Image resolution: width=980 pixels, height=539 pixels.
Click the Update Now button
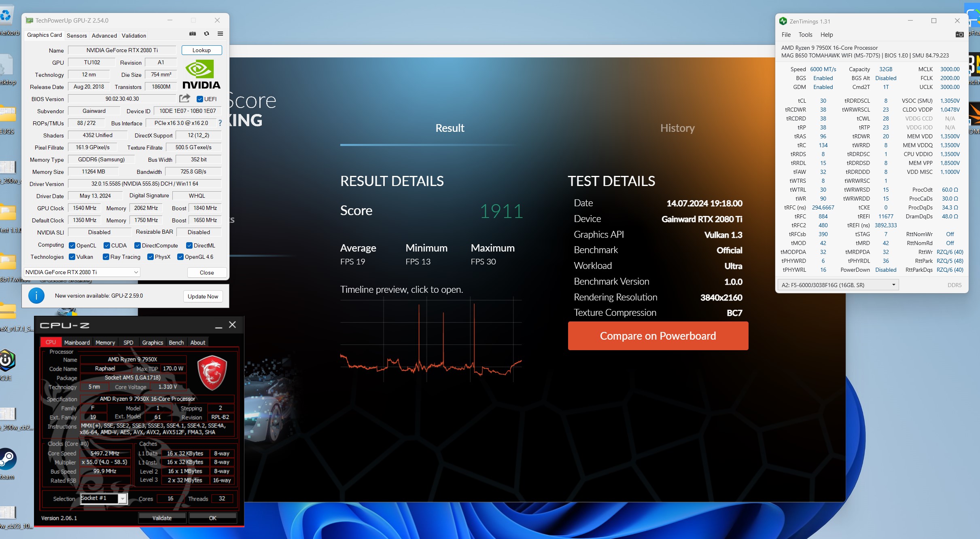[x=203, y=296]
